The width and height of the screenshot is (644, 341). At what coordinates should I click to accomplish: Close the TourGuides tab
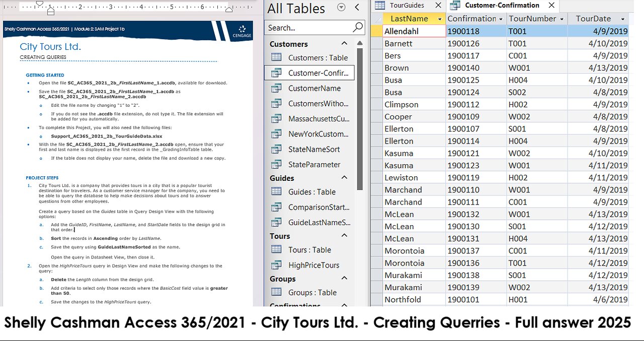[x=438, y=5]
